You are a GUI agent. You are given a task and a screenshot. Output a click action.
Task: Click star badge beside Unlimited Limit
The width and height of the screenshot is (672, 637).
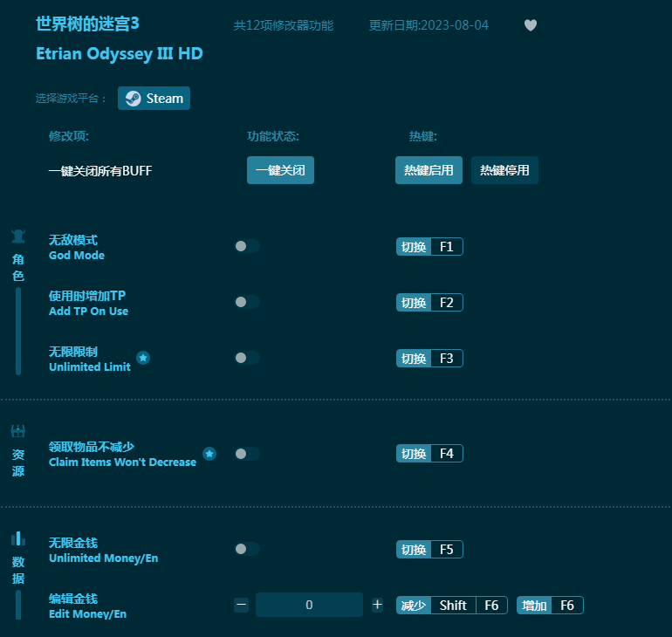pos(143,358)
